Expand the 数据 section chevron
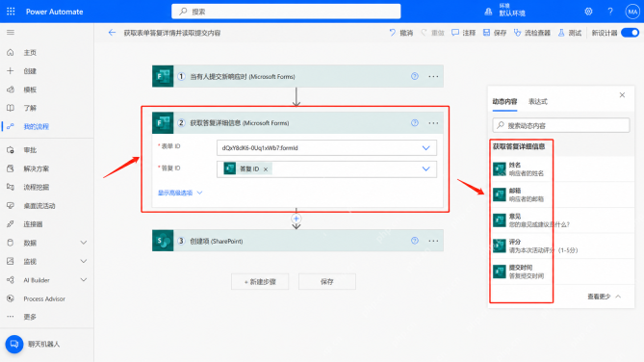This screenshot has height=362, width=644. pyautogui.click(x=84, y=243)
